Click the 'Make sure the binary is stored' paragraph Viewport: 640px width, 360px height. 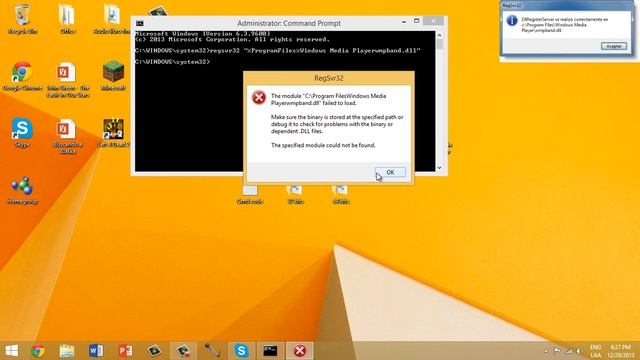click(x=337, y=124)
